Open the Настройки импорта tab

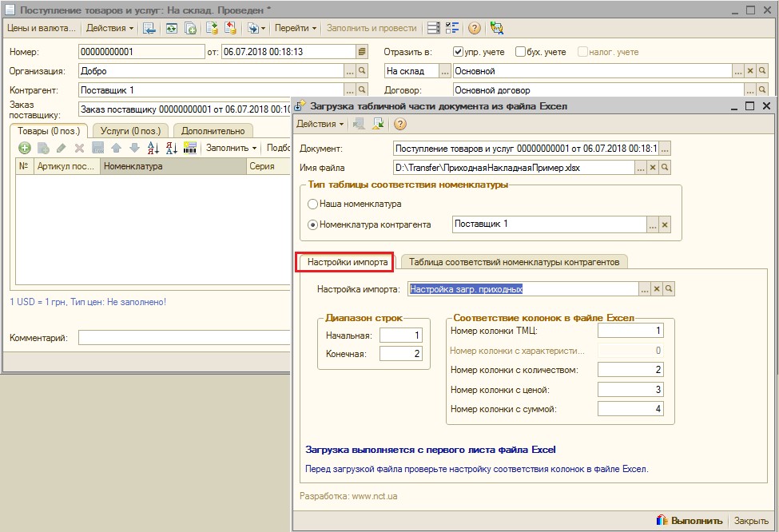click(x=348, y=262)
